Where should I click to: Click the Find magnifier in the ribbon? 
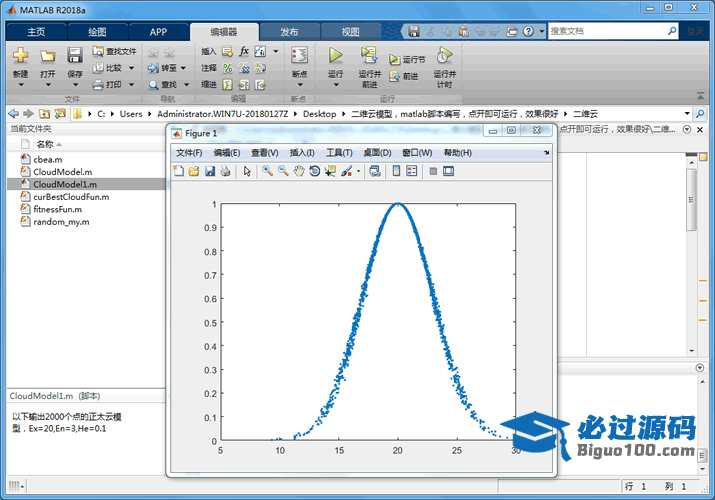154,85
